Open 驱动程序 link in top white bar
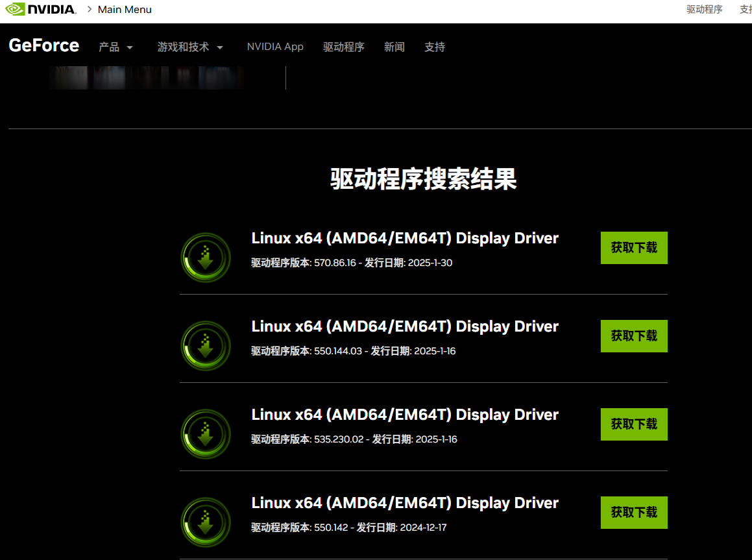 [x=704, y=9]
